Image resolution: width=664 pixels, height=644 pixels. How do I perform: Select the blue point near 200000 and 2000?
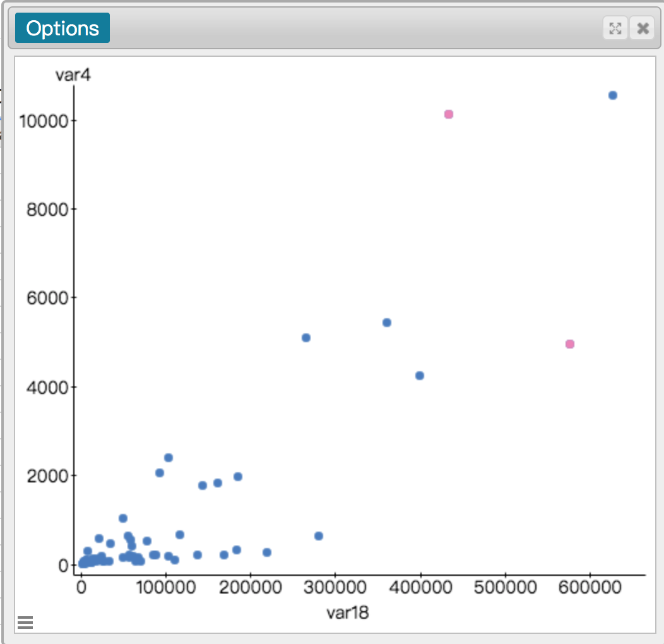click(238, 475)
